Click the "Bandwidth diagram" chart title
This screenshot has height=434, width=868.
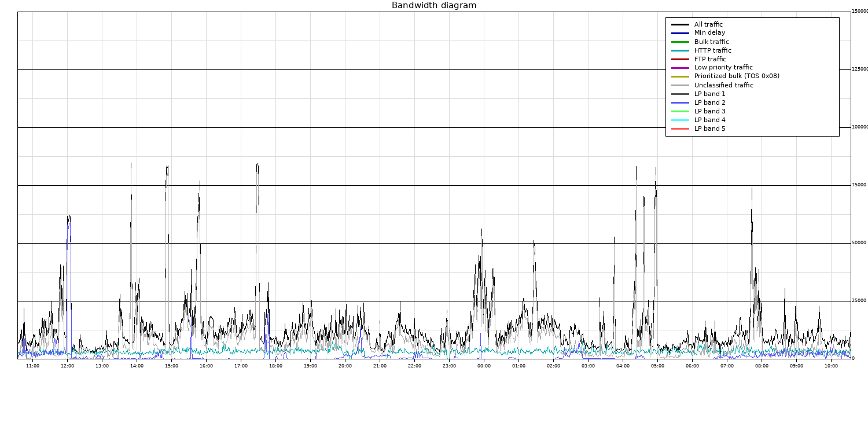tap(434, 6)
